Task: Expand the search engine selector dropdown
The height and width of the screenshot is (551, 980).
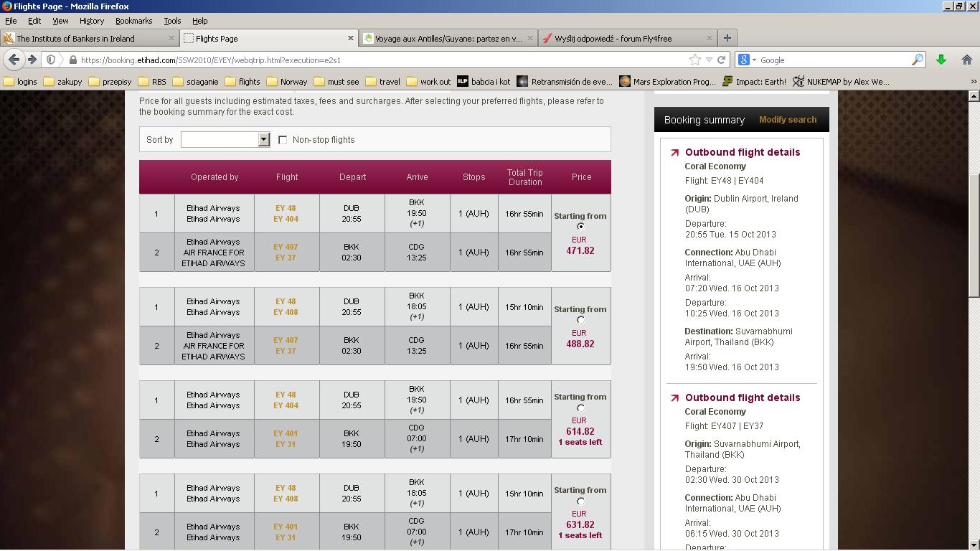Action: coord(747,60)
